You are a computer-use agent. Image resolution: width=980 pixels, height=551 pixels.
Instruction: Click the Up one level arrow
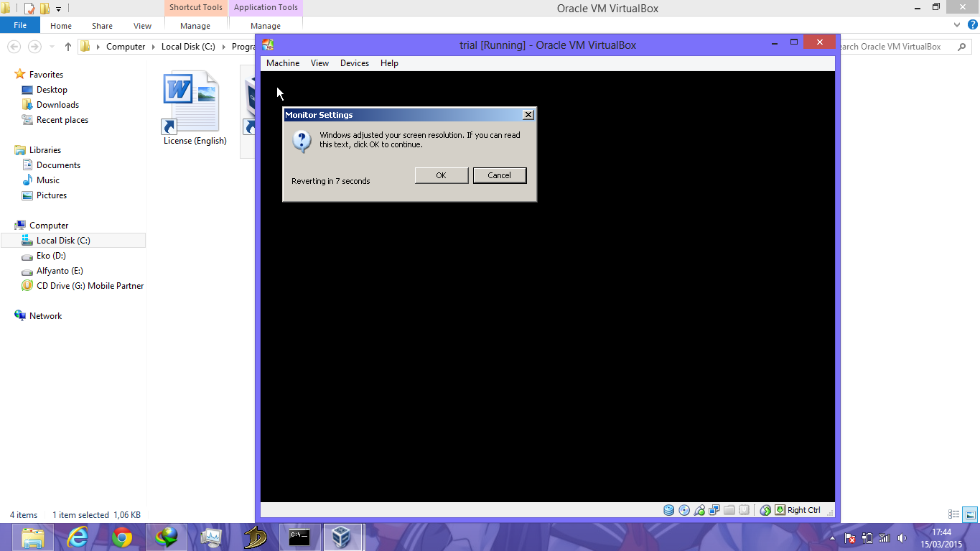pyautogui.click(x=68, y=47)
